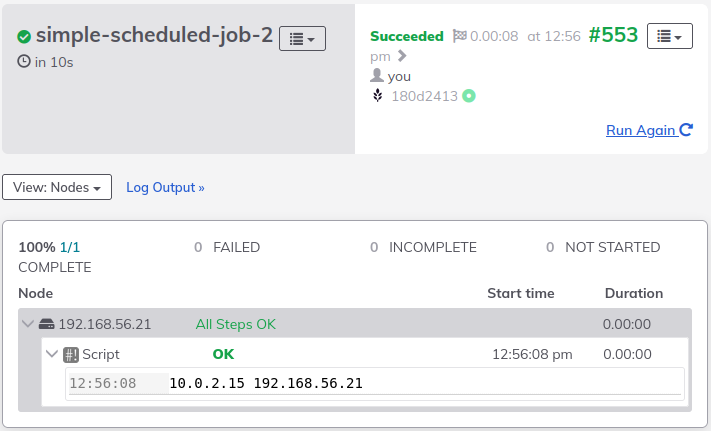Click the clock icon next to in 10s
This screenshot has width=711, height=431.
click(x=24, y=61)
